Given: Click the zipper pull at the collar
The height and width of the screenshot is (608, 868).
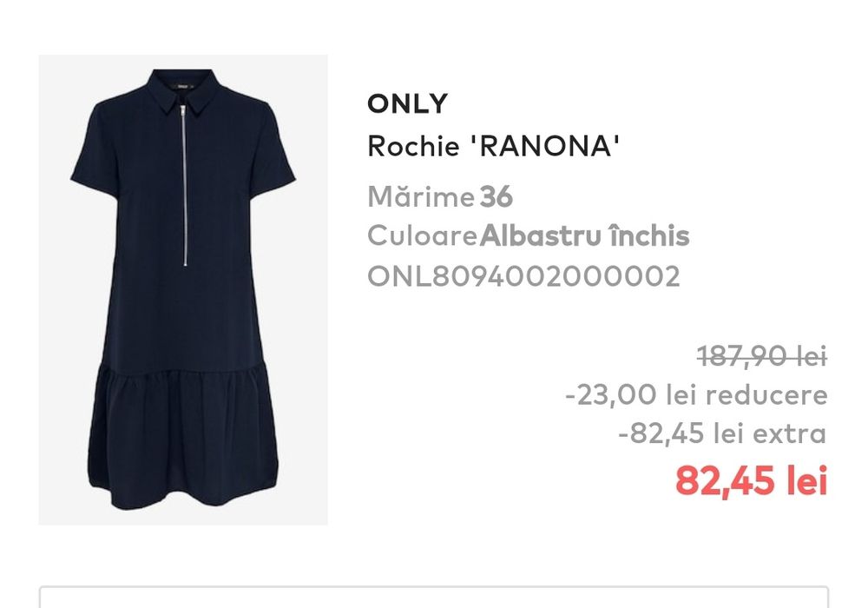Looking at the screenshot, I should tap(183, 109).
